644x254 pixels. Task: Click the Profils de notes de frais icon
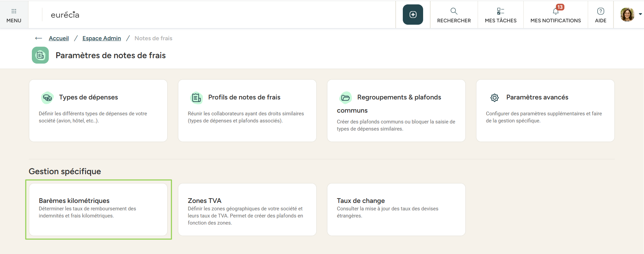point(196,98)
